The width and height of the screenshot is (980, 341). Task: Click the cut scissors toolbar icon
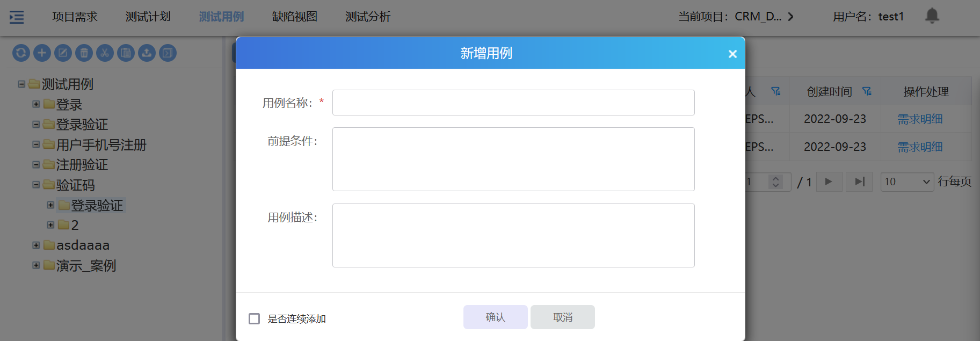point(105,53)
